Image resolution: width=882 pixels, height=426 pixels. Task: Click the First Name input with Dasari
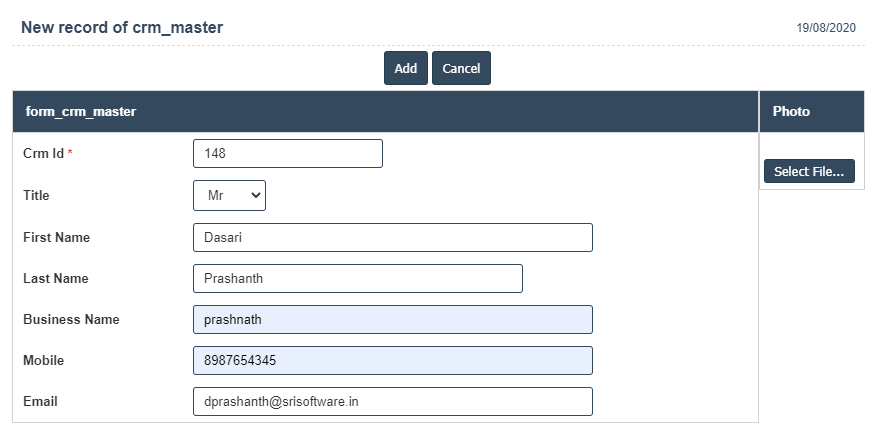[x=392, y=238]
